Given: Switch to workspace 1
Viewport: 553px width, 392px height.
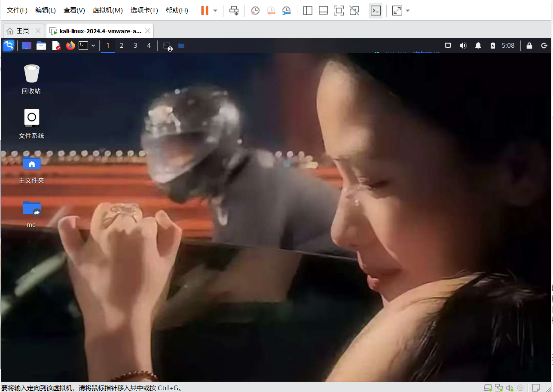Looking at the screenshot, I should tap(108, 46).
